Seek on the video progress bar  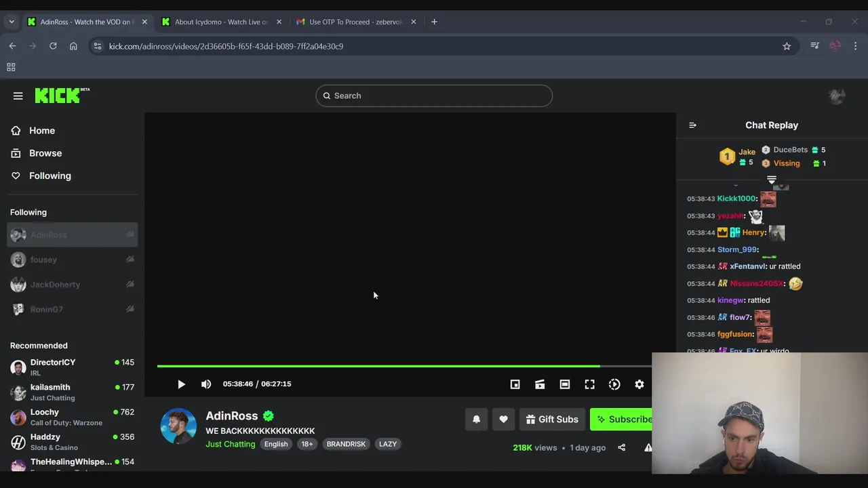[x=404, y=366]
